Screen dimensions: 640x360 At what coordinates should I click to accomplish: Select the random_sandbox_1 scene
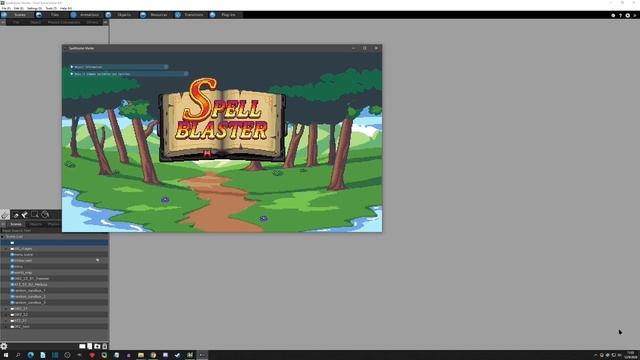click(x=54, y=291)
